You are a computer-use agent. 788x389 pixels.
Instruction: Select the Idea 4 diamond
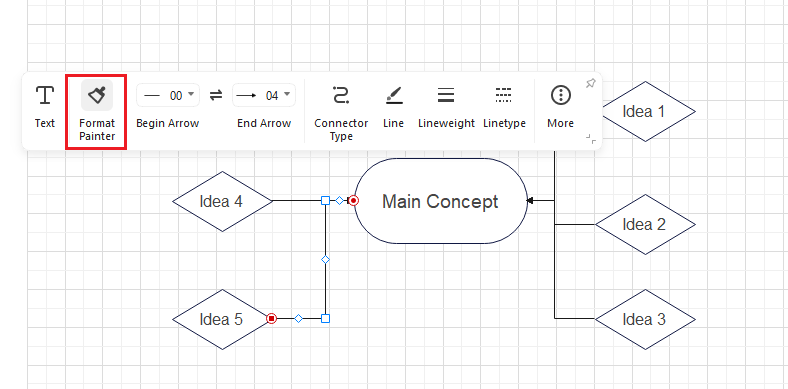point(222,202)
